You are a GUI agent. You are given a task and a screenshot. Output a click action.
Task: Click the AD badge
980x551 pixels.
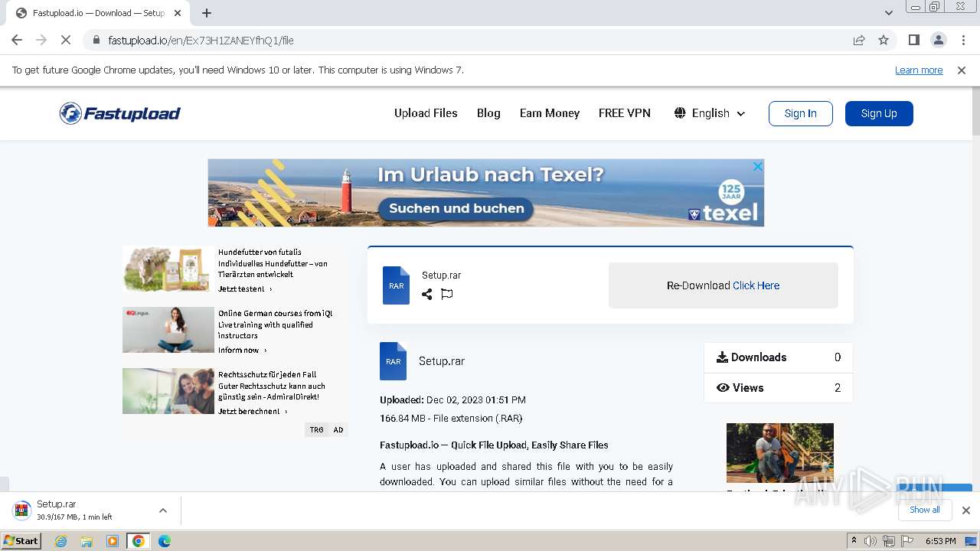coord(338,430)
